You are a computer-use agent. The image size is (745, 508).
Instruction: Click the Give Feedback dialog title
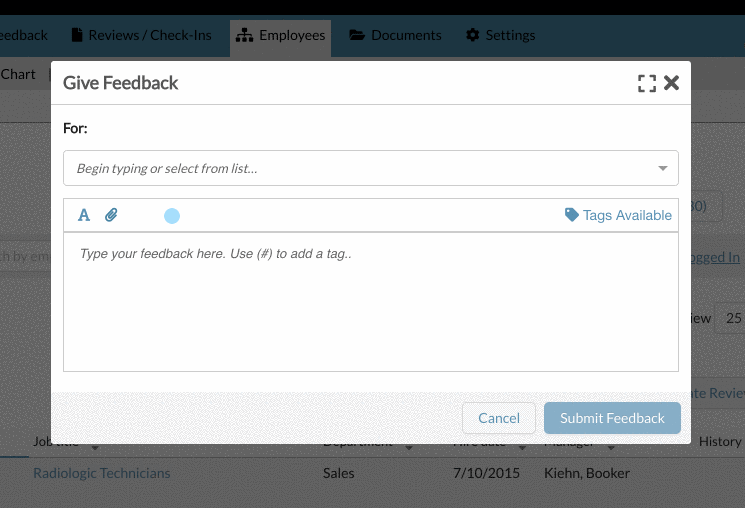tap(121, 83)
